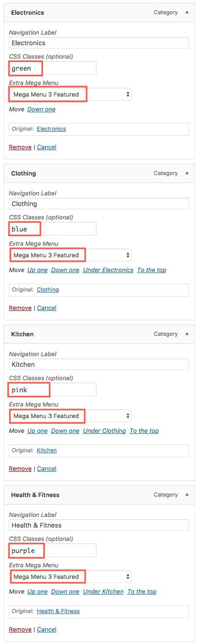Move Clothing under Electronics
The height and width of the screenshot is (644, 200).
108,270
